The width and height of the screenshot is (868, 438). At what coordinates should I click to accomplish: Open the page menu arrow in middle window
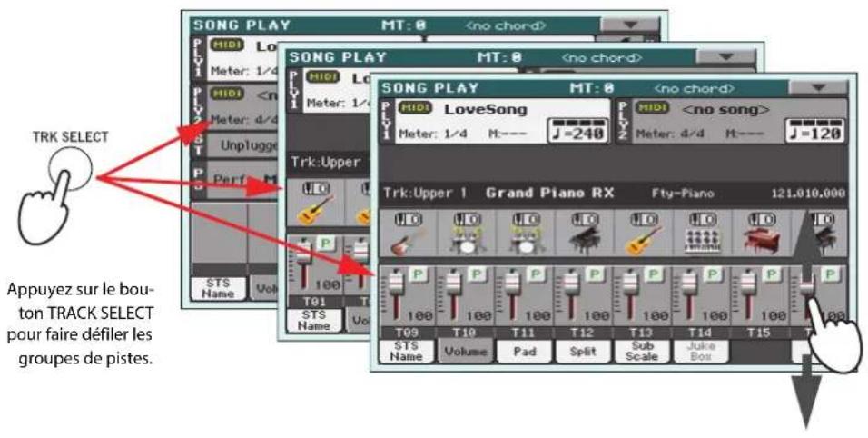725,56
